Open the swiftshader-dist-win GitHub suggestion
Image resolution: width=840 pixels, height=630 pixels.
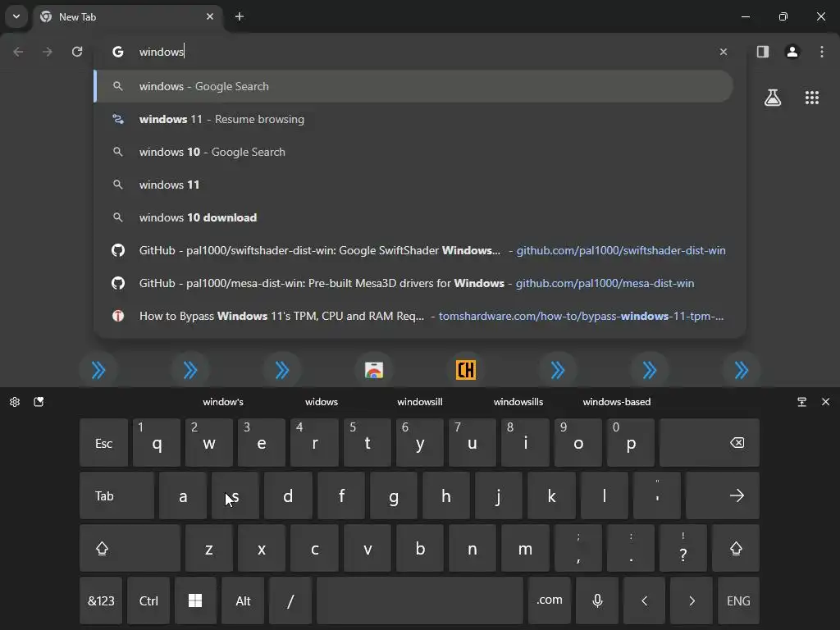[413, 250]
